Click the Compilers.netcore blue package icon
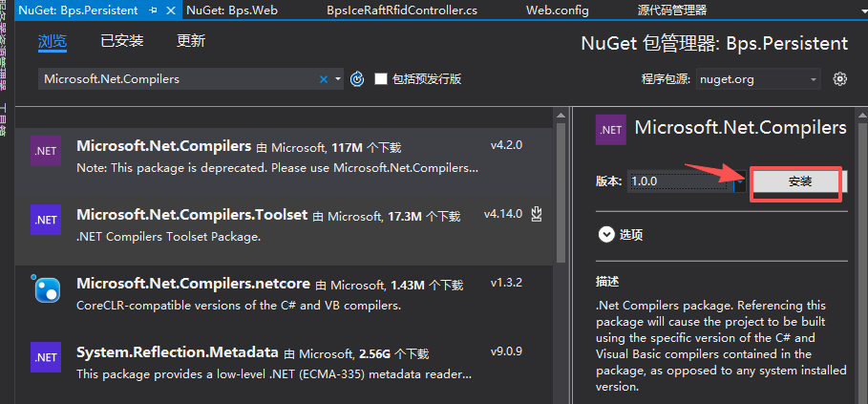This screenshot has width=868, height=404. (x=46, y=288)
